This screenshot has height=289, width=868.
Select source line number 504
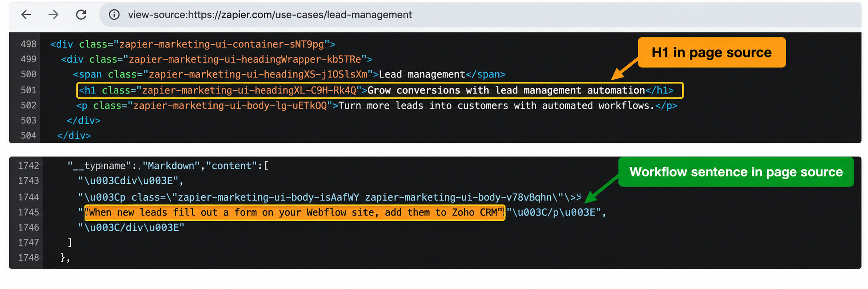(x=28, y=136)
